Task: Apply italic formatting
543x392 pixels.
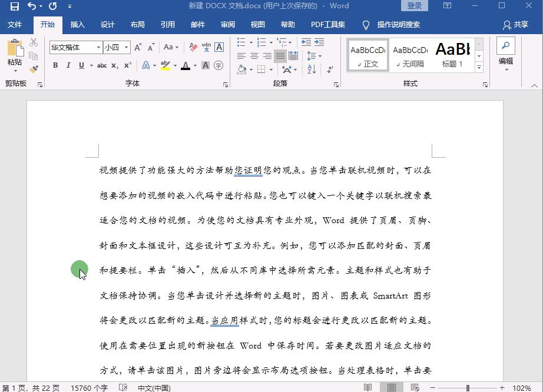Action: tap(68, 65)
